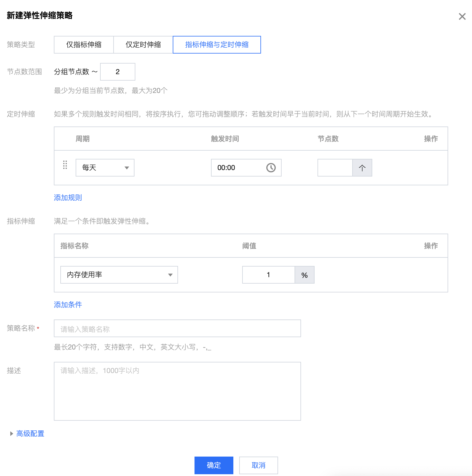Click the 最少为分组当前节点数 hint text

tap(111, 91)
